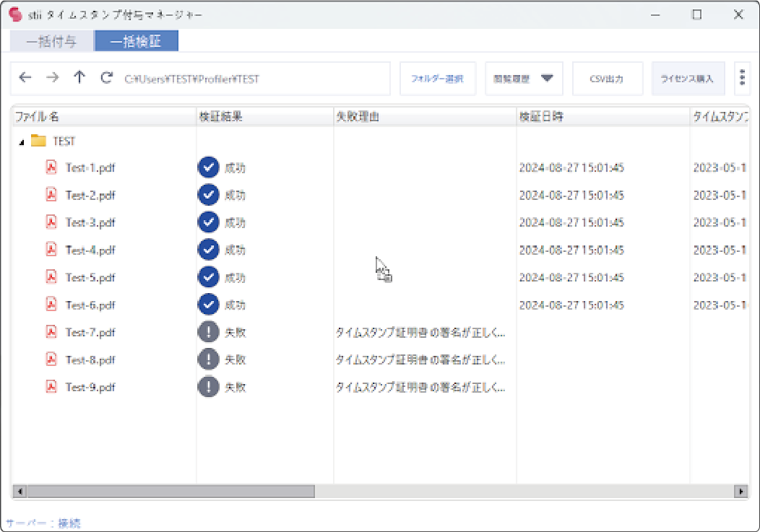Viewport: 760px width, 532px height.
Task: Open the three-dot more options menu
Action: click(742, 78)
